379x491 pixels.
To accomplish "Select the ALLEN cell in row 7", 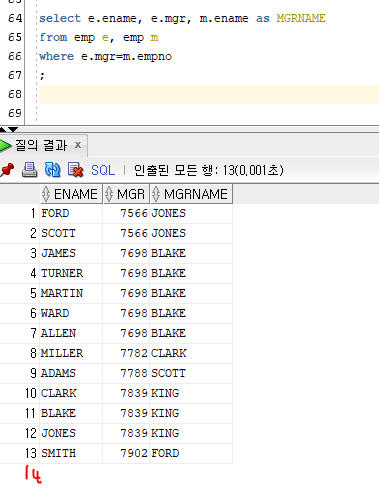I will [71, 333].
